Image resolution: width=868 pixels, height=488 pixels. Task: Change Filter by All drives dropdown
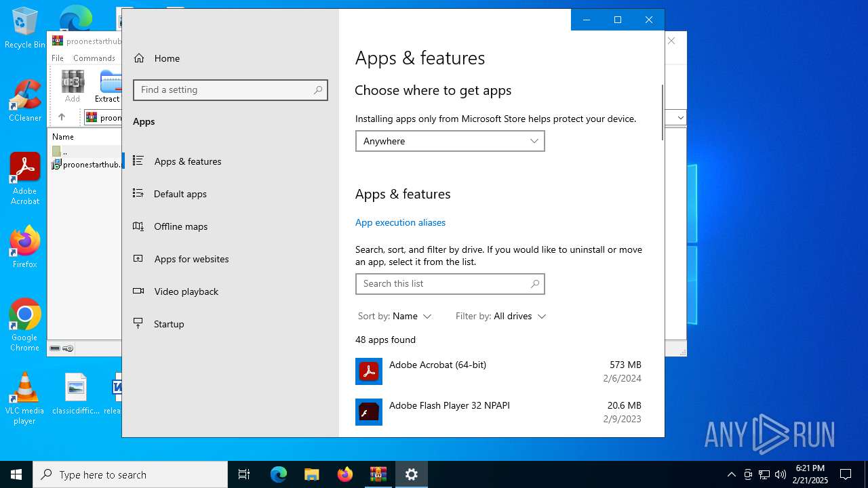click(x=500, y=316)
